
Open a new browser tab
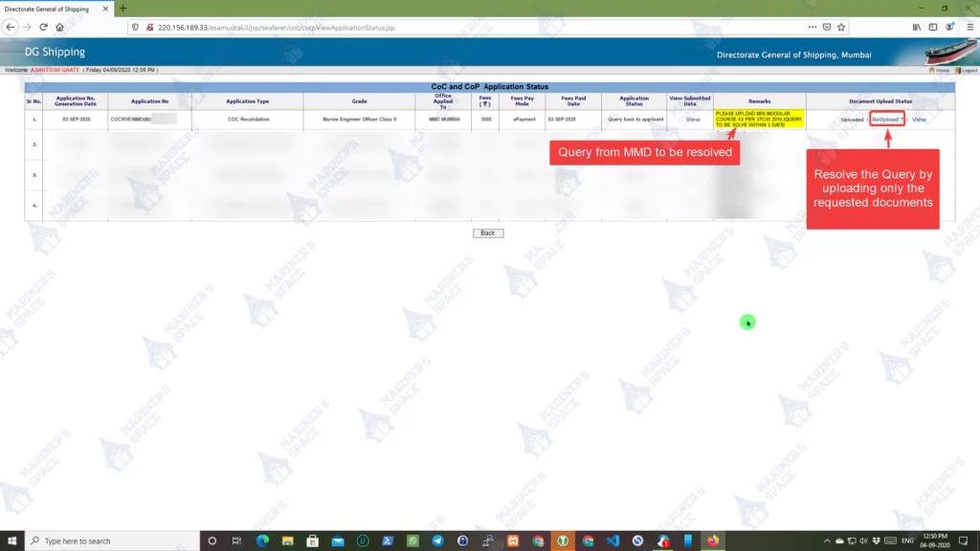[x=122, y=8]
